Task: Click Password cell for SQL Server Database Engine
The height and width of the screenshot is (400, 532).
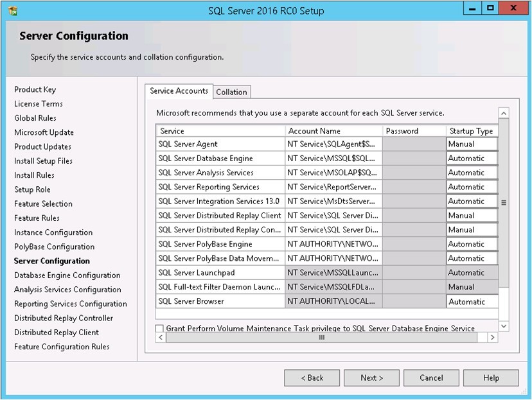Action: (414, 159)
